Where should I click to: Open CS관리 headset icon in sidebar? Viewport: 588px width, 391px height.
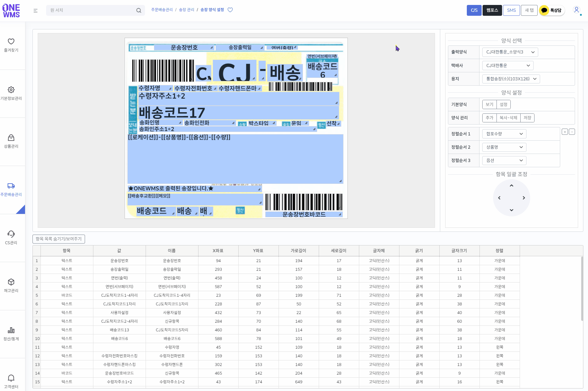click(x=11, y=234)
